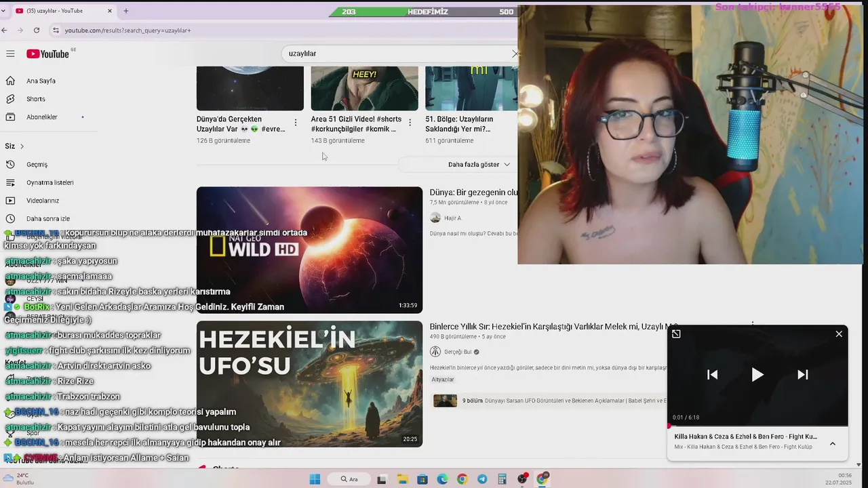Close the uzaylılar YouTube tab
This screenshot has width=868, height=488.
pyautogui.click(x=110, y=11)
